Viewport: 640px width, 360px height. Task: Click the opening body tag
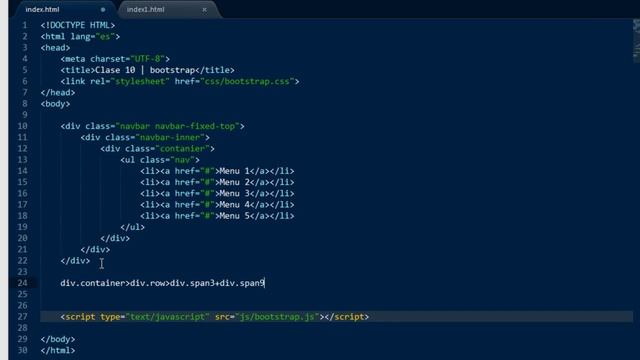click(x=55, y=104)
